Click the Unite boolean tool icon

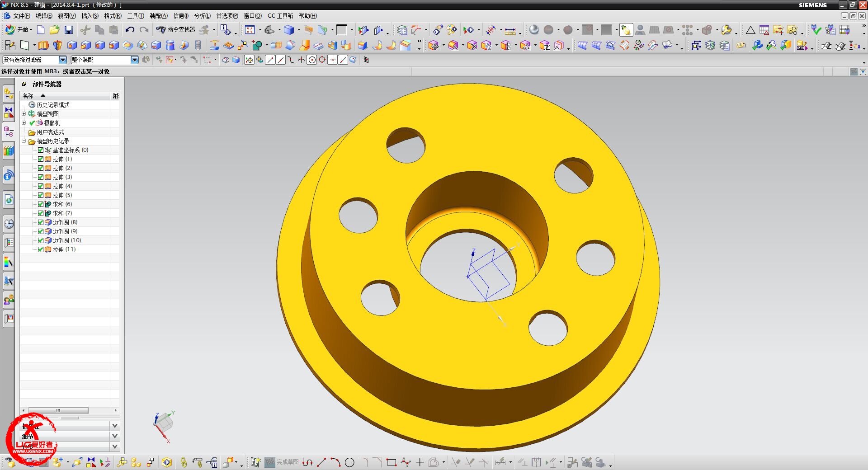(257, 45)
